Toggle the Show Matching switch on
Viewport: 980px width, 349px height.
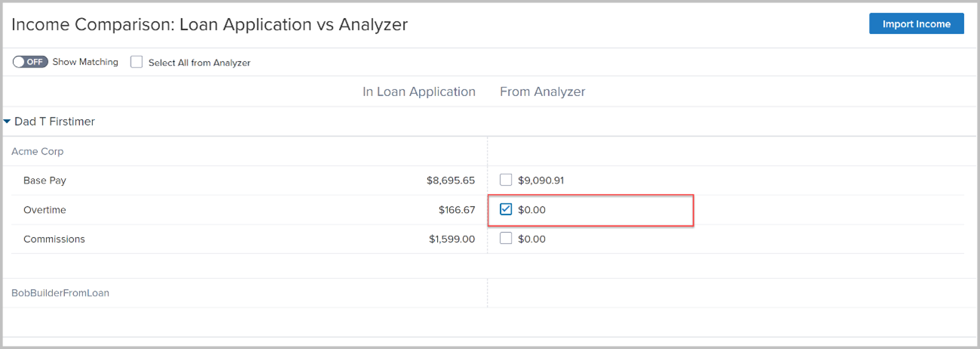click(x=30, y=62)
